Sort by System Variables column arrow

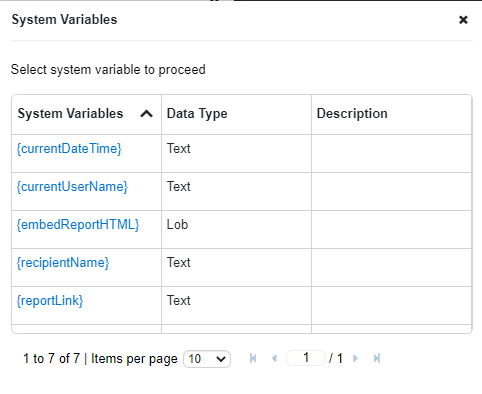[x=146, y=114]
